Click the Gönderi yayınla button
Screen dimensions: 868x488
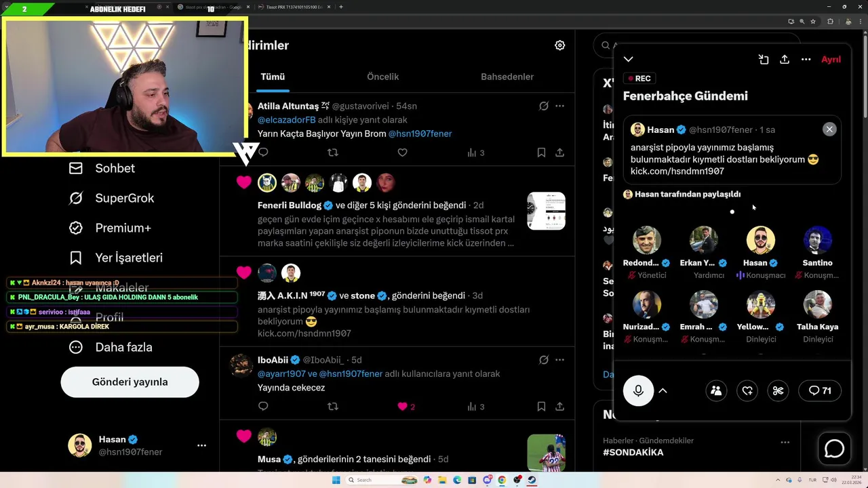pyautogui.click(x=130, y=382)
